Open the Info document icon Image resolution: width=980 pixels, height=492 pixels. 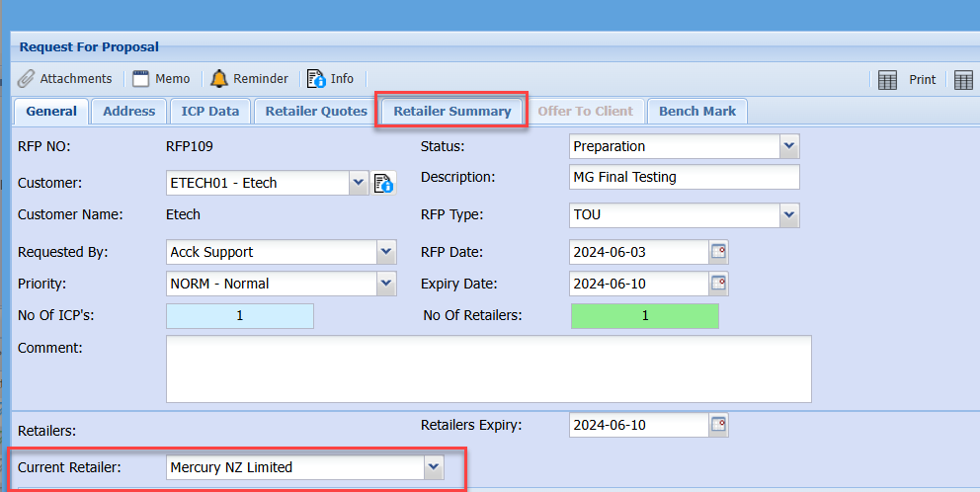[x=316, y=79]
